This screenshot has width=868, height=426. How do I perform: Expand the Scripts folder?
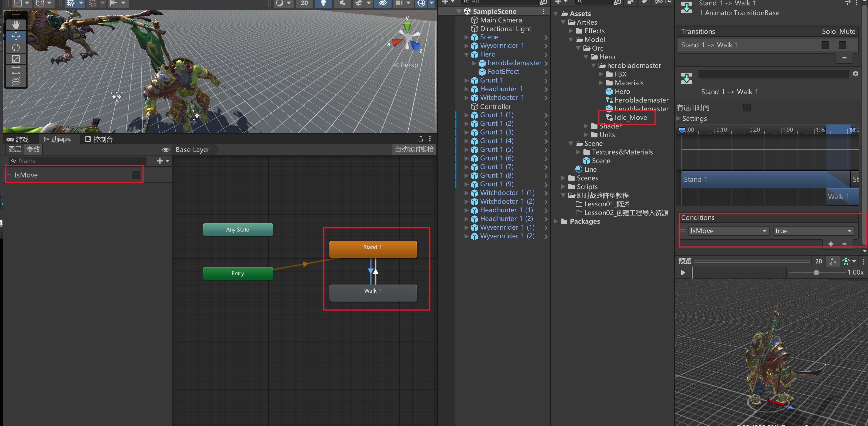tap(563, 187)
